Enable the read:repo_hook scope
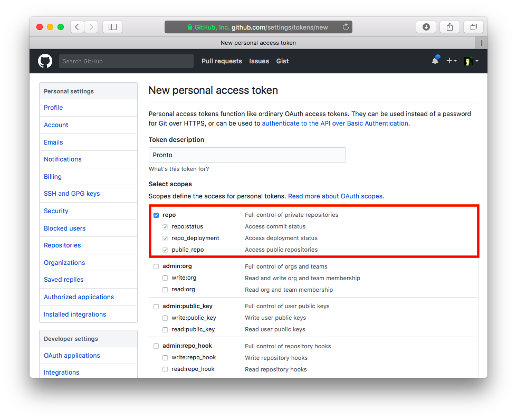 (x=165, y=369)
